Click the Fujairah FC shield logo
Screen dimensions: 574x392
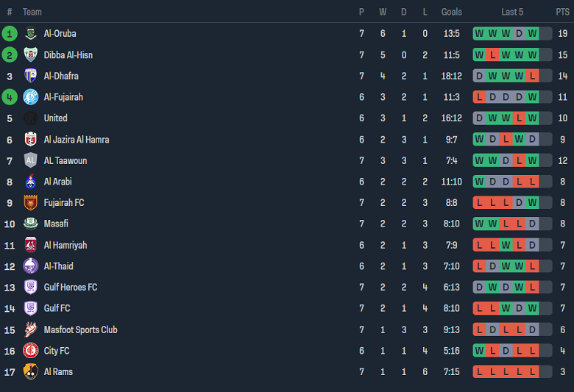click(30, 203)
